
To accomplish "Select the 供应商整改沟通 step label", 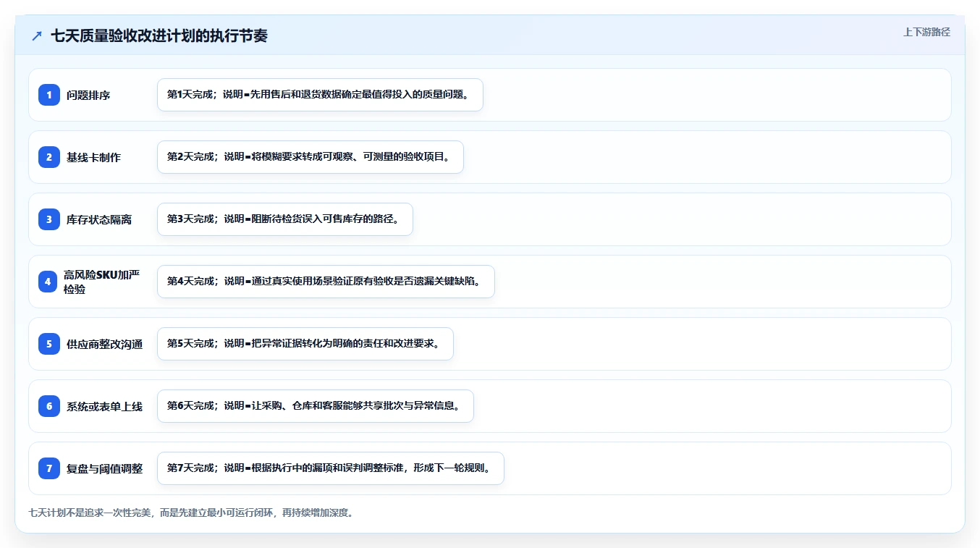I will (104, 344).
